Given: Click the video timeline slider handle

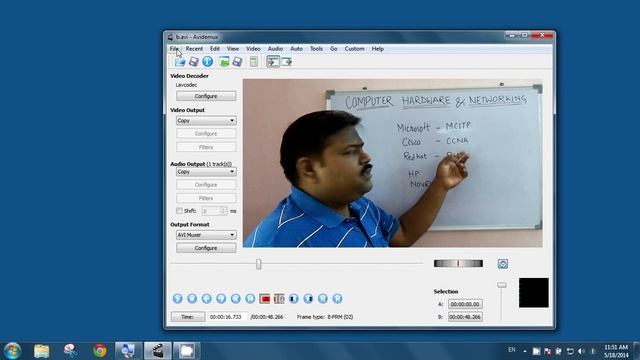Looking at the screenshot, I should tap(259, 264).
